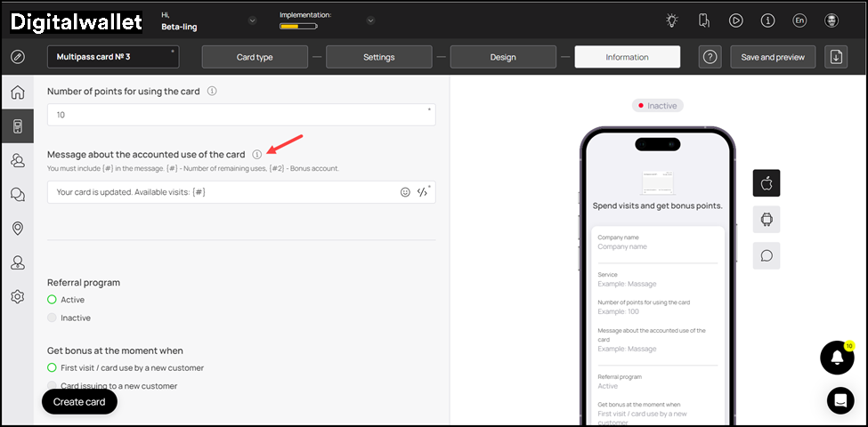Edit the Multipass card № 3 name field
Image resolution: width=868 pixels, height=427 pixels.
113,57
